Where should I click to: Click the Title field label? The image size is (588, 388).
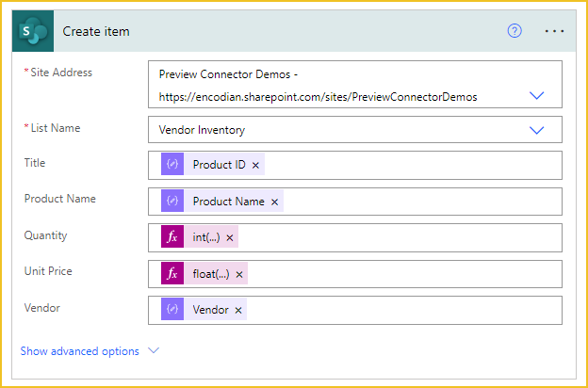coord(35,163)
